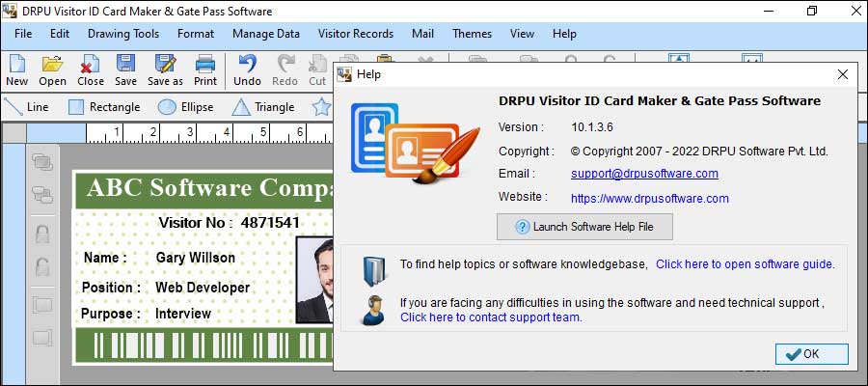Open the Format menu
This screenshot has height=386, width=868.
(x=196, y=34)
